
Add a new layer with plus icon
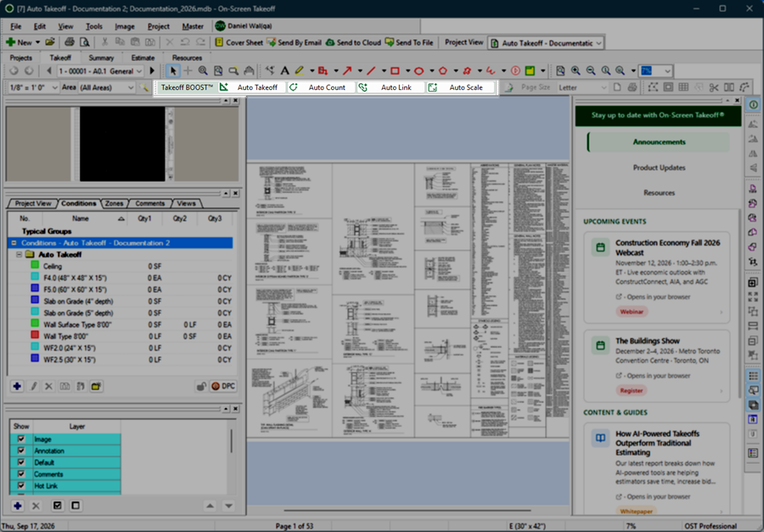tap(18, 506)
